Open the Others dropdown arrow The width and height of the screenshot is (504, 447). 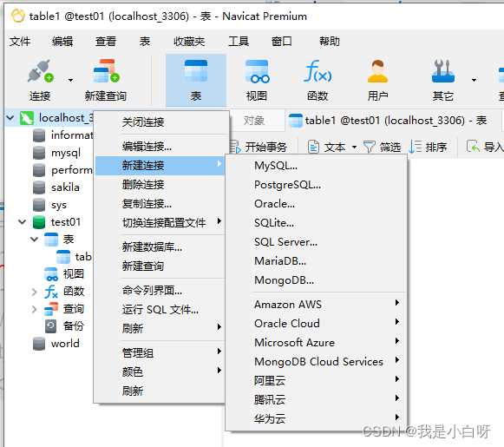(474, 80)
